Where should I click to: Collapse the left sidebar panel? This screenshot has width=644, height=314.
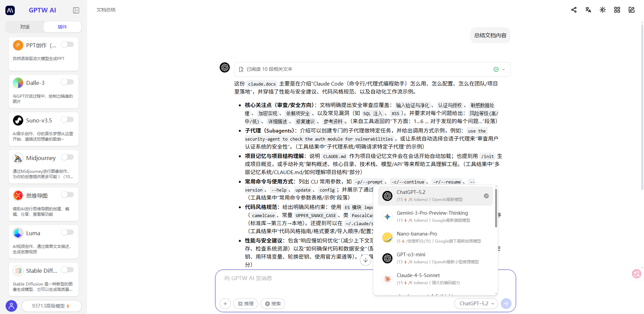76,10
